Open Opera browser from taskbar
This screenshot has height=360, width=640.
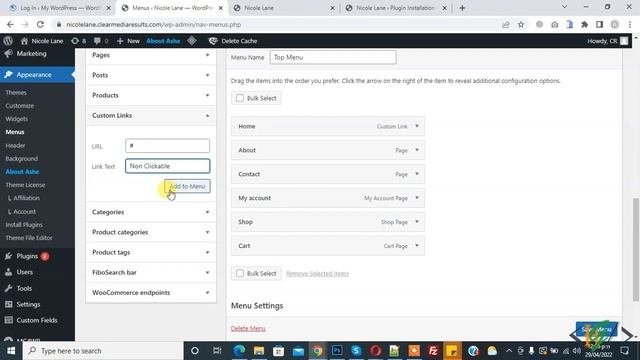tap(376, 351)
